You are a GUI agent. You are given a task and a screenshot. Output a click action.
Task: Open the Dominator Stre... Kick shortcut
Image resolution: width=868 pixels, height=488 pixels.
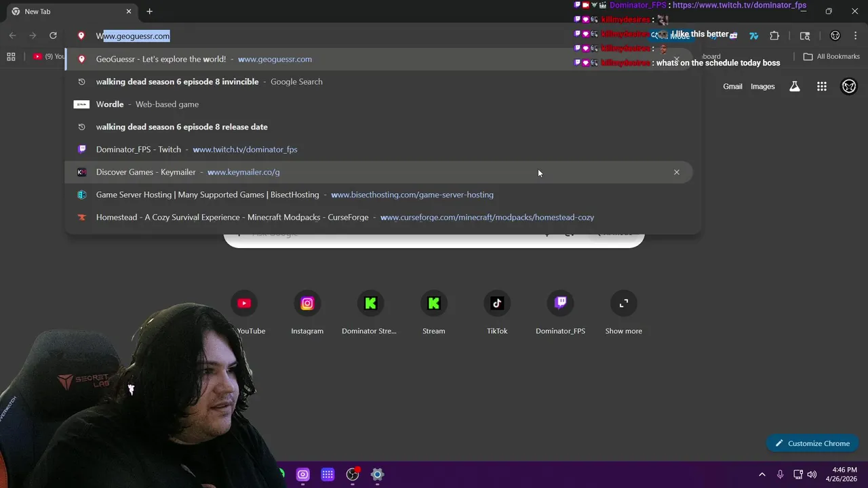pos(370,312)
